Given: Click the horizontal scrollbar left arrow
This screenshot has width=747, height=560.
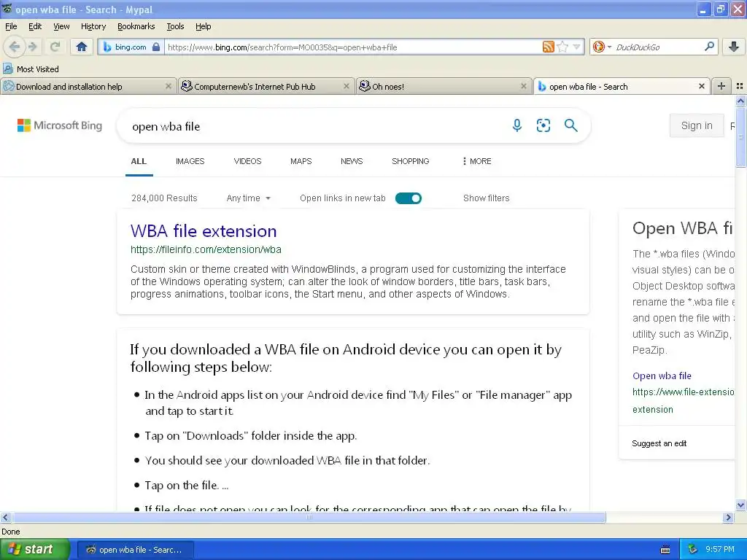Looking at the screenshot, I should (5, 517).
